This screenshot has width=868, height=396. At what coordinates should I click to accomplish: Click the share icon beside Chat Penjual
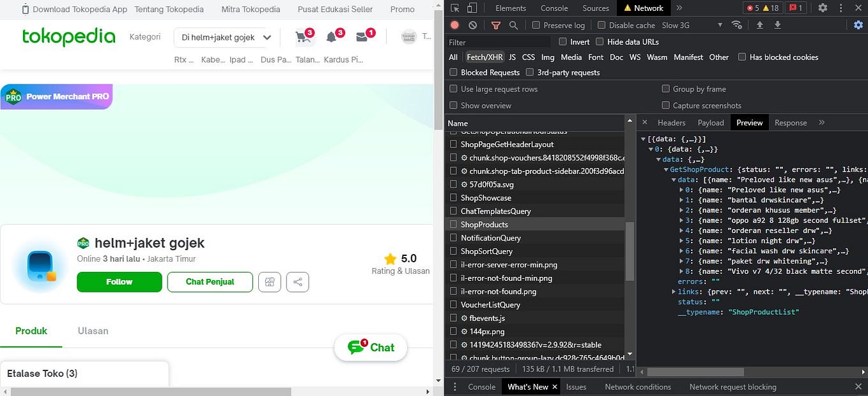[x=297, y=281]
